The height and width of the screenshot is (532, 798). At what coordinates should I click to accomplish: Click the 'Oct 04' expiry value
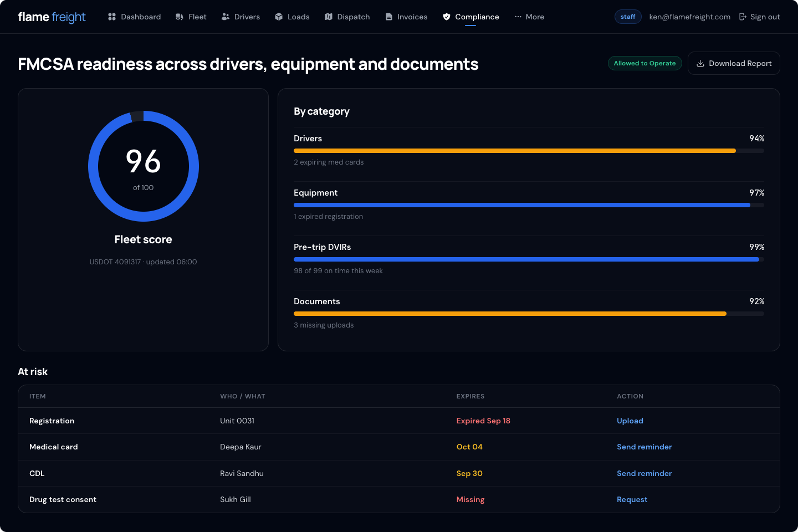(x=469, y=447)
